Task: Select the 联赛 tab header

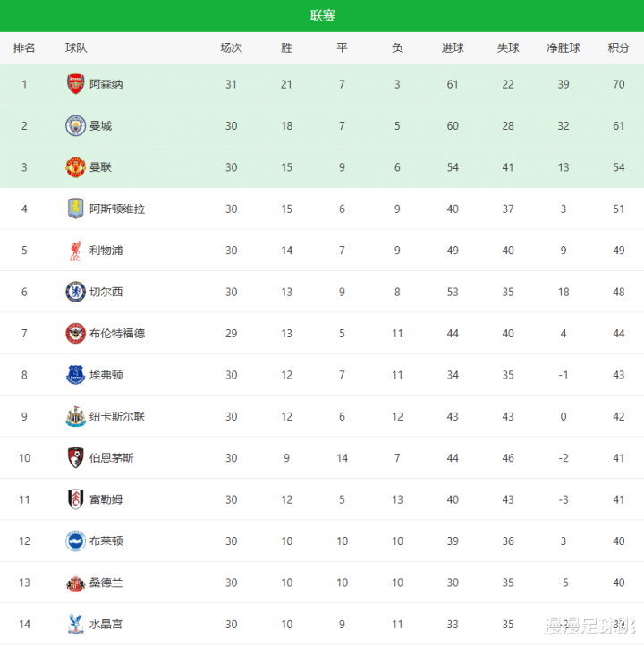Action: click(x=323, y=16)
